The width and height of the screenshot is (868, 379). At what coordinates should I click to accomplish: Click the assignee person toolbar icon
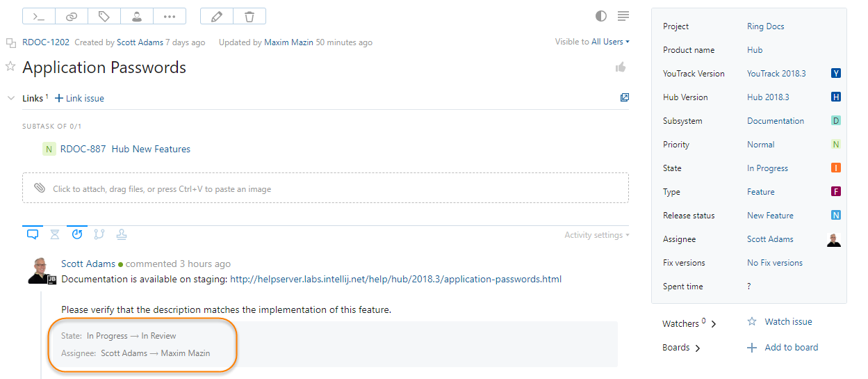point(137,16)
